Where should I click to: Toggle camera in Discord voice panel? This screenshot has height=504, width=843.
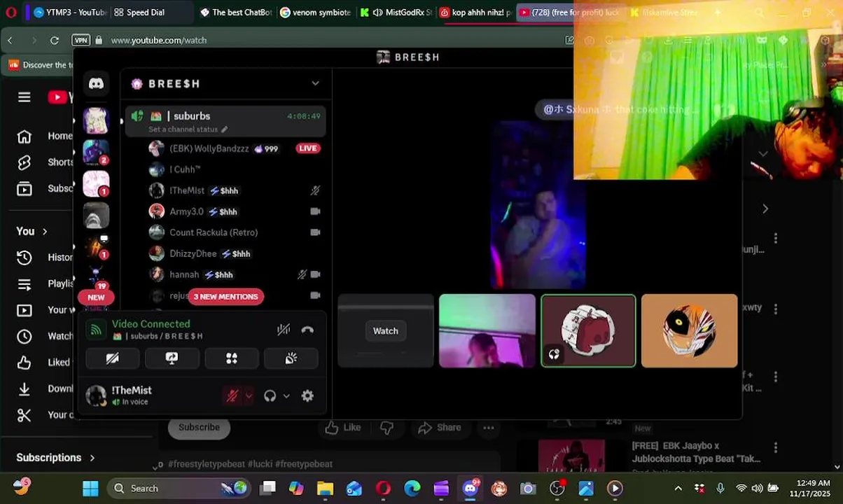click(112, 358)
